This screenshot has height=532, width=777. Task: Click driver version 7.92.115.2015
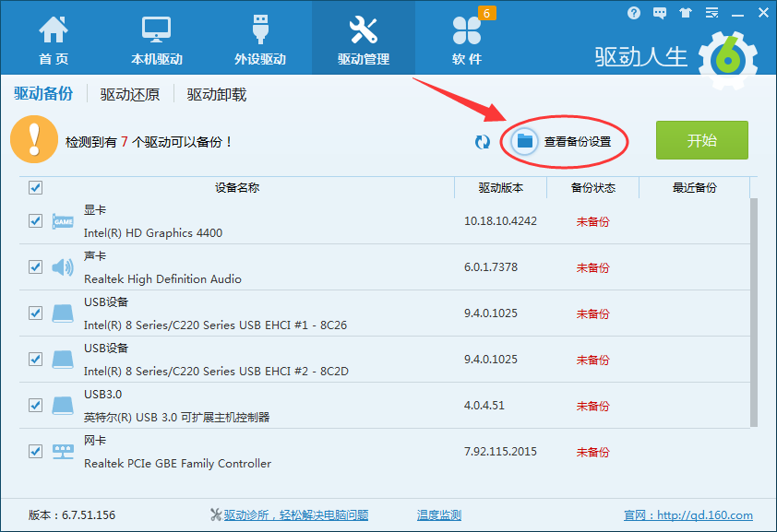click(x=500, y=451)
